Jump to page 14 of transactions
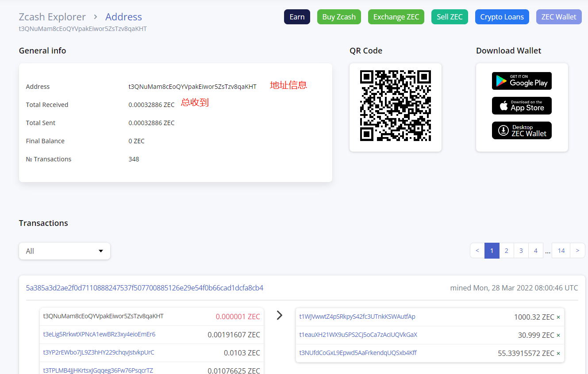This screenshot has height=374, width=588. (561, 251)
